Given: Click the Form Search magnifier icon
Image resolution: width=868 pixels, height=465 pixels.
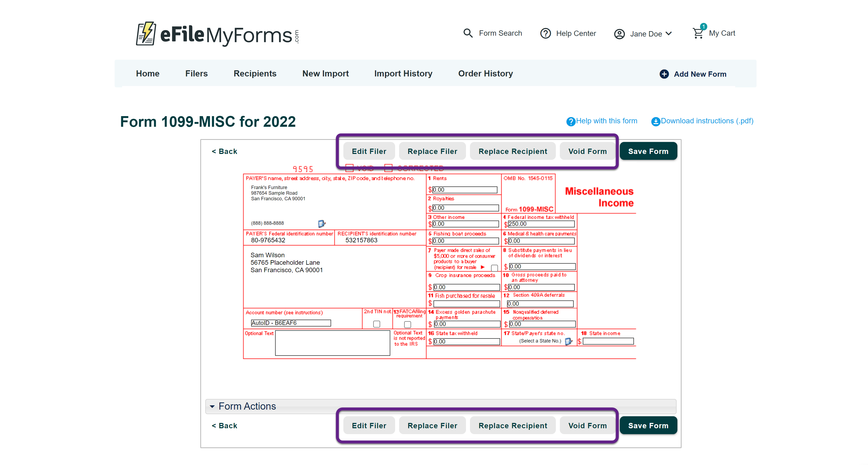Looking at the screenshot, I should point(468,33).
